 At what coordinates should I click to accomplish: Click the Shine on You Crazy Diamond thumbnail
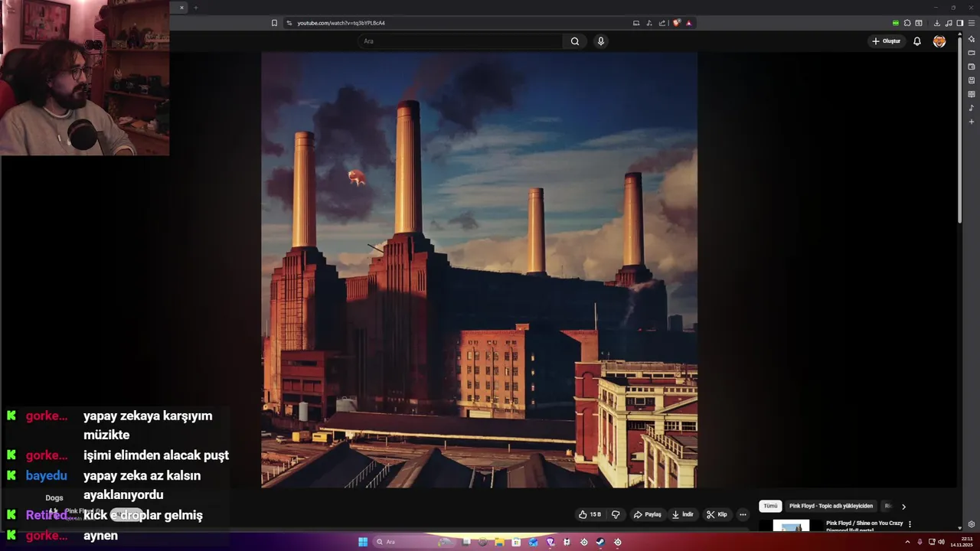pyautogui.click(x=791, y=526)
